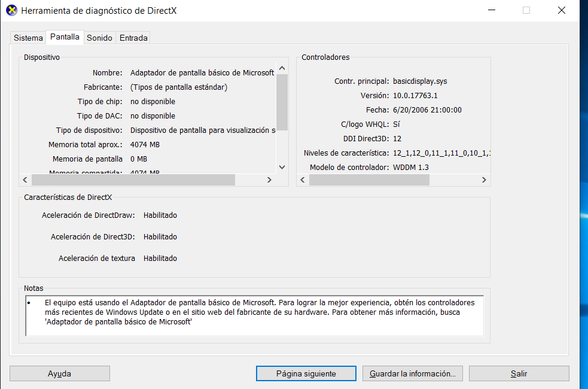Open the Sonido tab
588x389 pixels.
point(99,38)
